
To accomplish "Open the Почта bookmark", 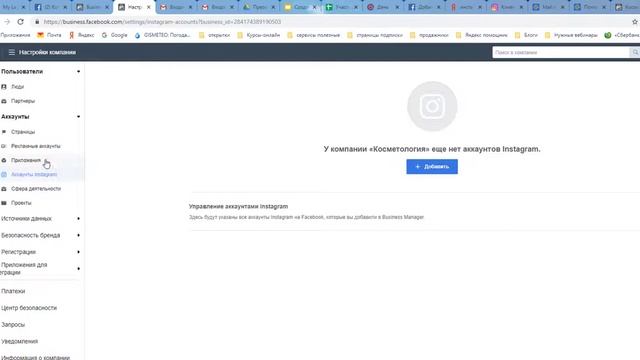I will point(49,35).
